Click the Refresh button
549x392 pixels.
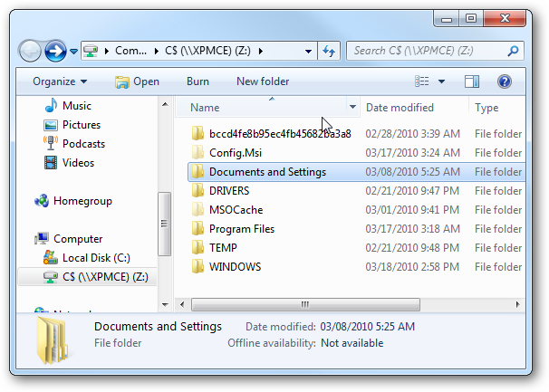tap(329, 51)
